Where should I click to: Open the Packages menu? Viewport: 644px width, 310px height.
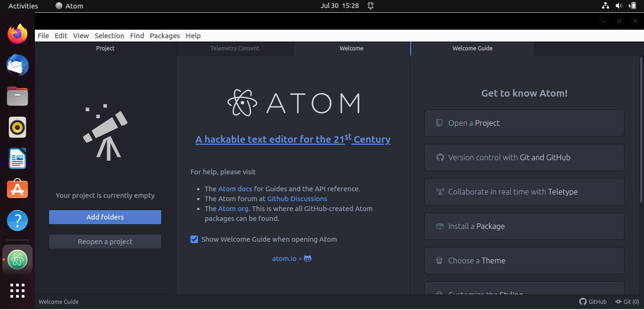point(165,36)
